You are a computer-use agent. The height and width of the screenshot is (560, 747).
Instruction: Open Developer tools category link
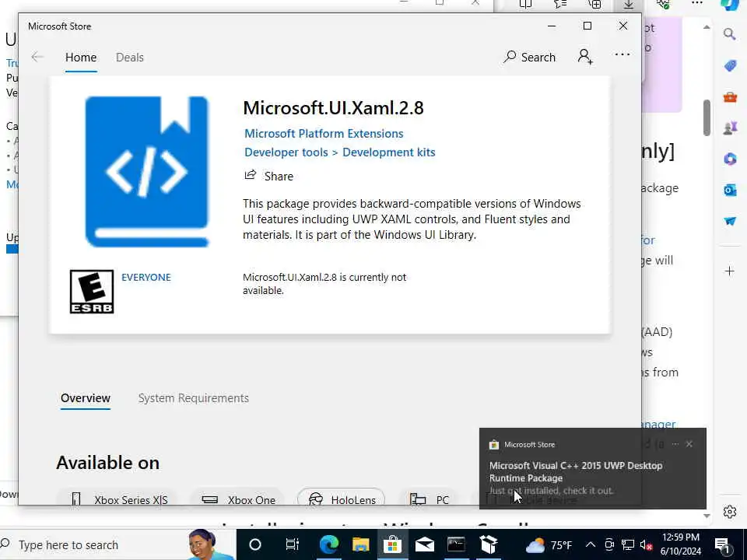[286, 152]
